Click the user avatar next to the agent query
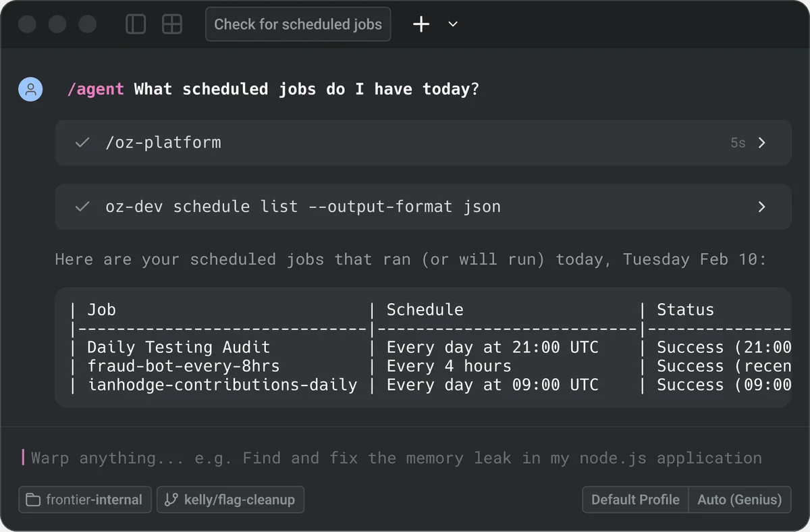This screenshot has height=532, width=810. [x=30, y=88]
